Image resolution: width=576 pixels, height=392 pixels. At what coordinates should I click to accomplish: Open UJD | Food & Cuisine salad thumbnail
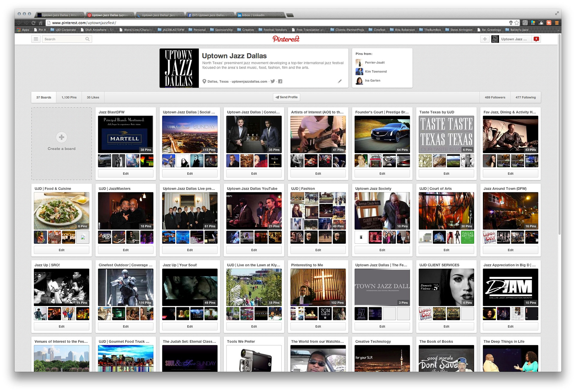[x=61, y=211]
